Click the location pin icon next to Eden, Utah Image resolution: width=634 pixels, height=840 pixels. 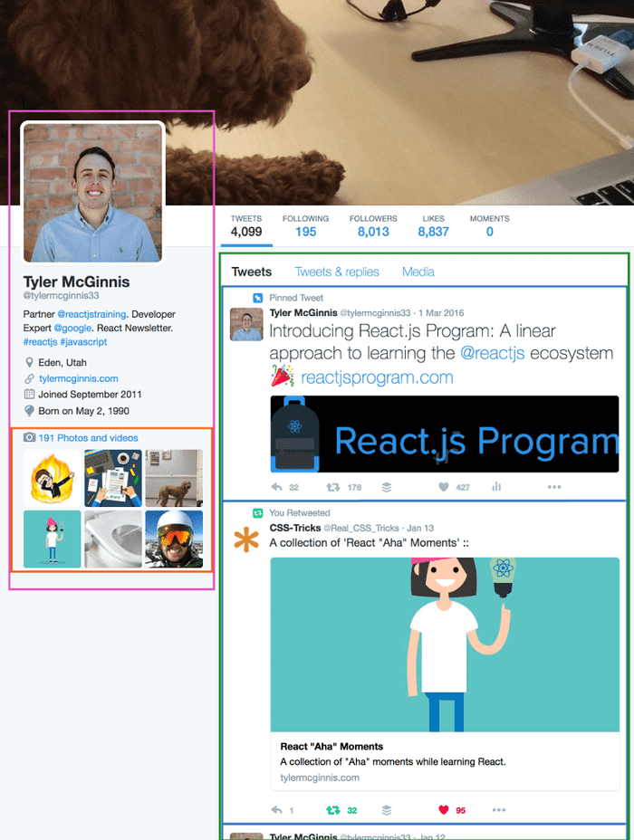(30, 363)
